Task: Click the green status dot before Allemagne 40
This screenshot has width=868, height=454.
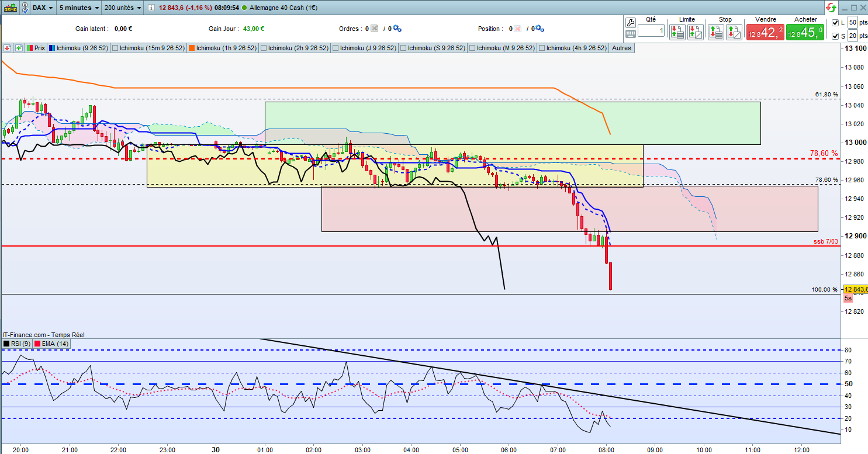Action: click(244, 8)
